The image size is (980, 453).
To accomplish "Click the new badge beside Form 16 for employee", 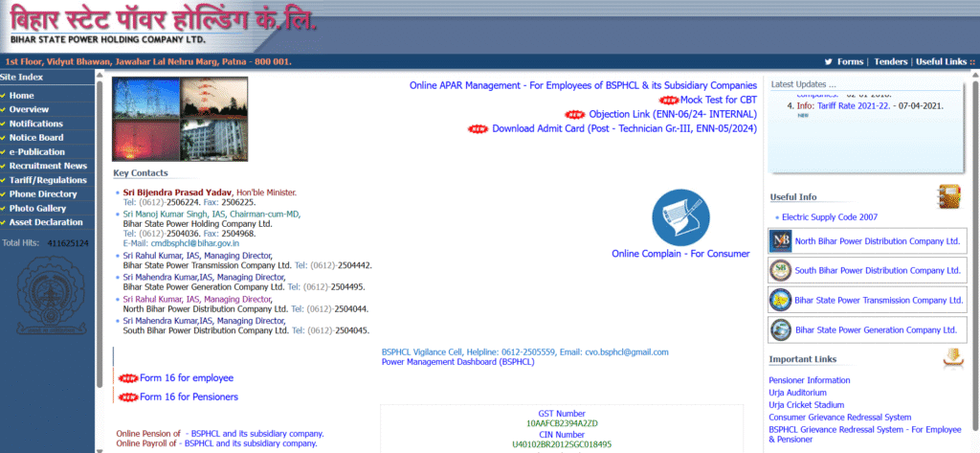I will 128,378.
